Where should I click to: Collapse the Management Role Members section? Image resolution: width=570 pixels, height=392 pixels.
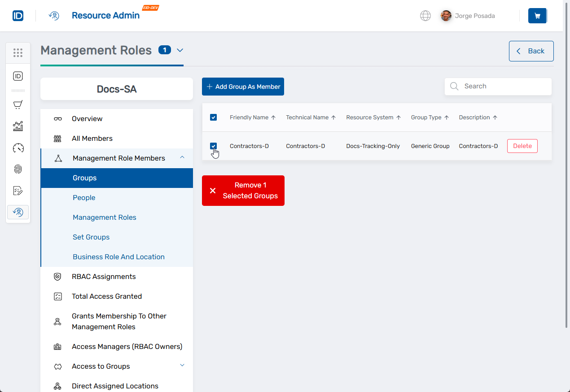tap(182, 157)
